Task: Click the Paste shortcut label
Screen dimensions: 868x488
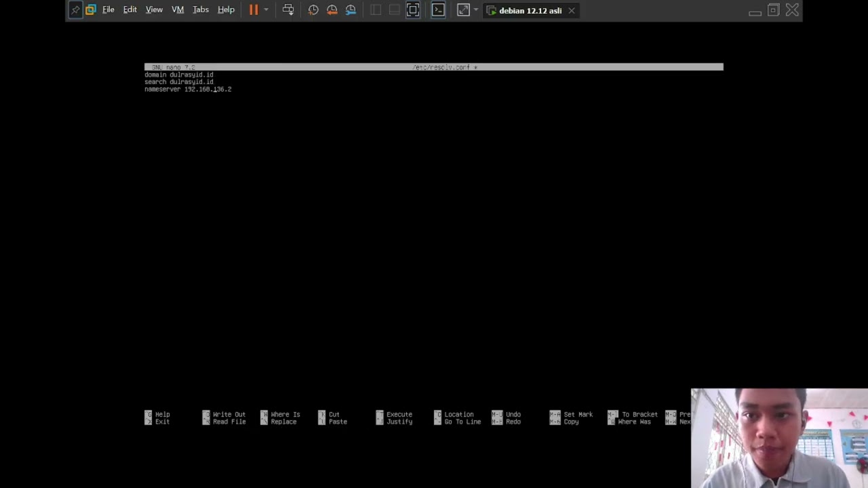Action: [x=338, y=422]
